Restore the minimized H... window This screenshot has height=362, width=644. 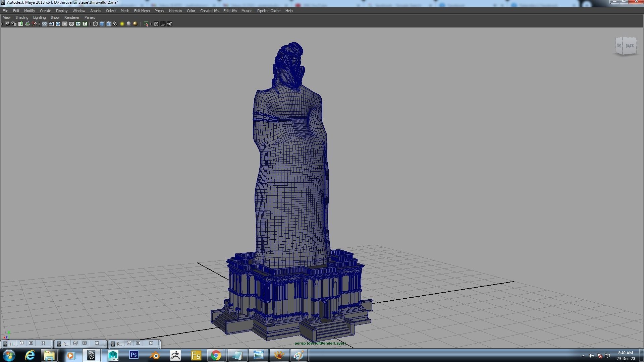[x=21, y=343]
